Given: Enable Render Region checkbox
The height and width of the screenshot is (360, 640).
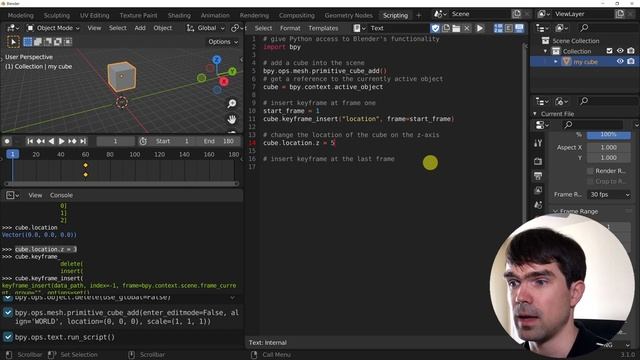Looking at the screenshot, I should coord(590,171).
